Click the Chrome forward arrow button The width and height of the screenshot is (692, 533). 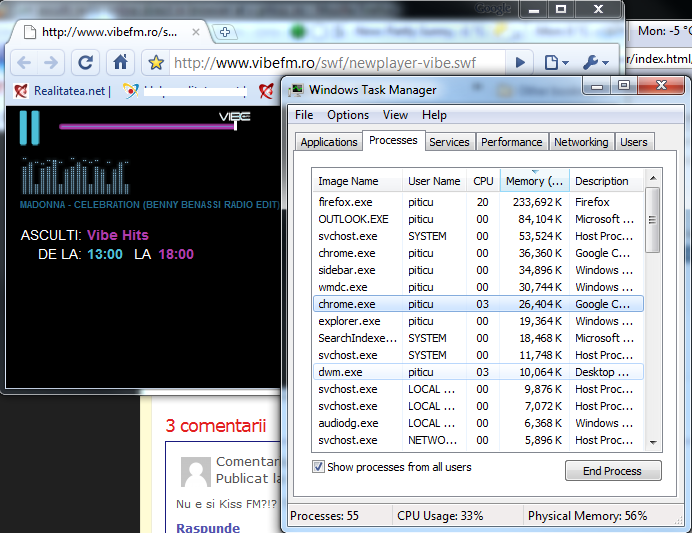pos(51,63)
